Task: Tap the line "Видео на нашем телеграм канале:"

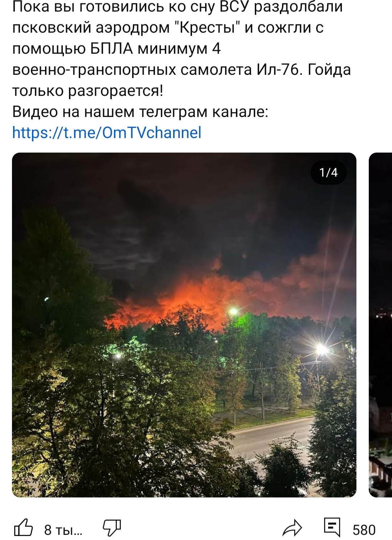Action: click(x=140, y=112)
